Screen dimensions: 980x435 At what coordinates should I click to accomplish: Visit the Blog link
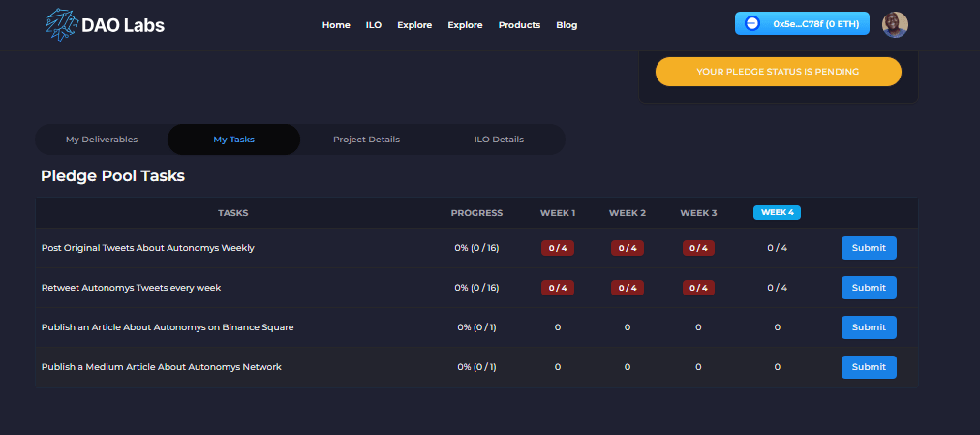tap(567, 25)
